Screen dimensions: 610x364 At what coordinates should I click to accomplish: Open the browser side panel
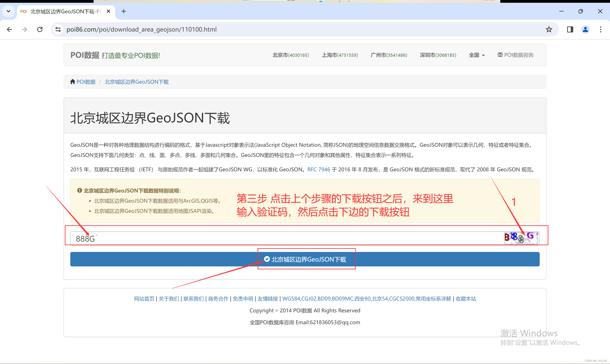570,29
